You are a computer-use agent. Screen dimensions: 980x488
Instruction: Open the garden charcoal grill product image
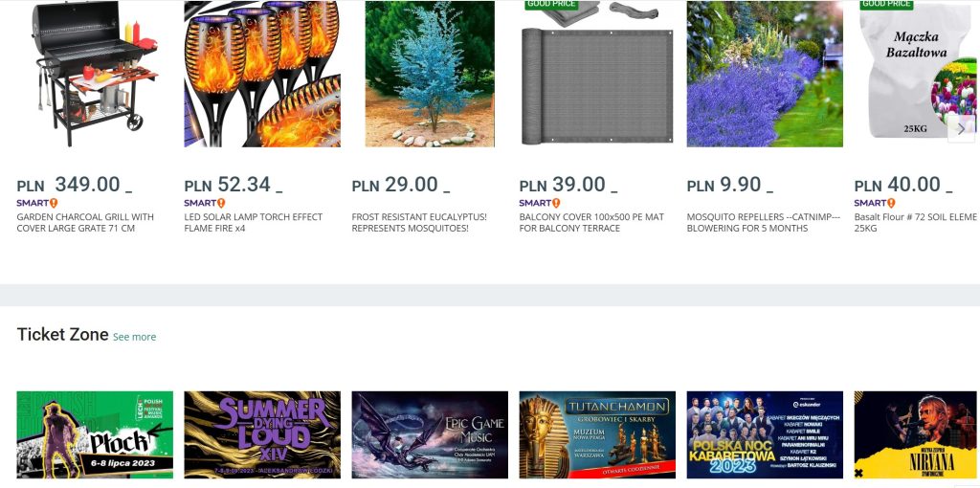point(95,74)
